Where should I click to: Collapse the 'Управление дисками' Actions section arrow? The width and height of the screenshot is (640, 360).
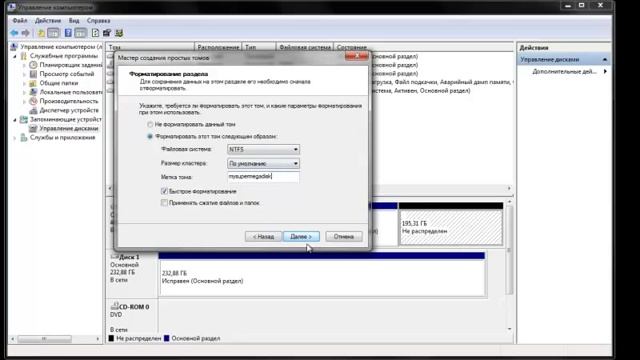point(605,60)
